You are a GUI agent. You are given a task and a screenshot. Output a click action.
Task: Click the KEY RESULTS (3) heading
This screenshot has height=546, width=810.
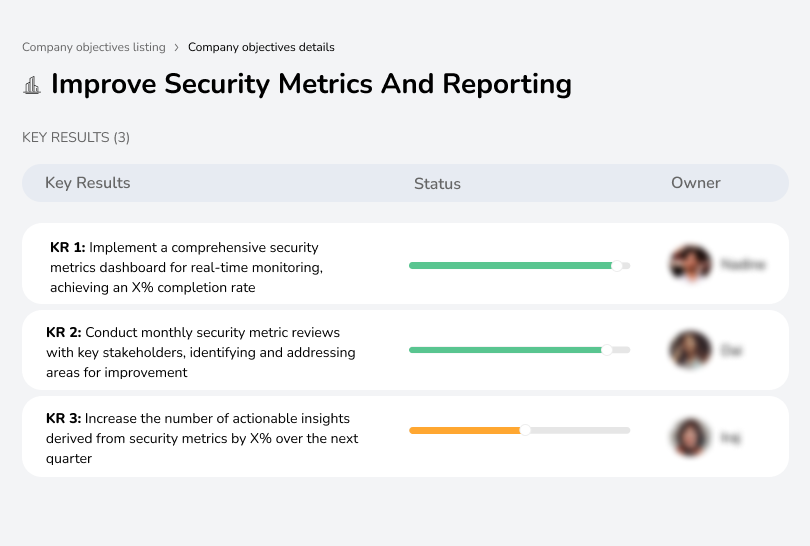pos(76,137)
